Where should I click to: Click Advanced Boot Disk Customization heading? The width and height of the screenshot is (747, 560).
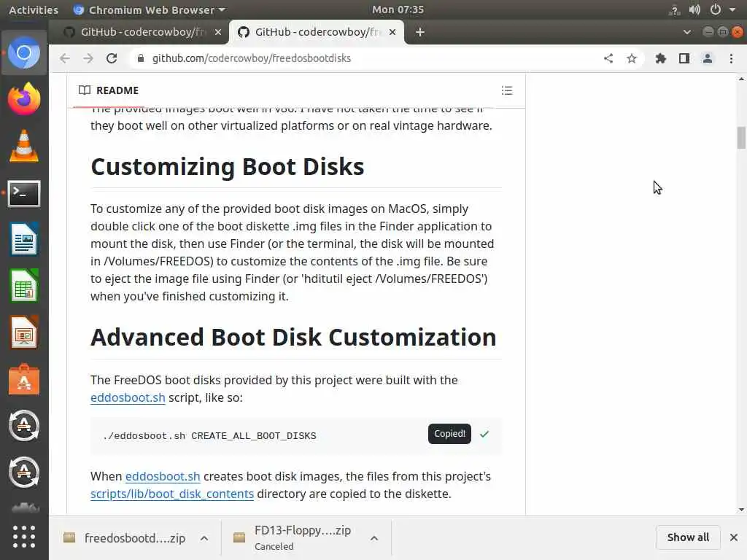pos(293,338)
